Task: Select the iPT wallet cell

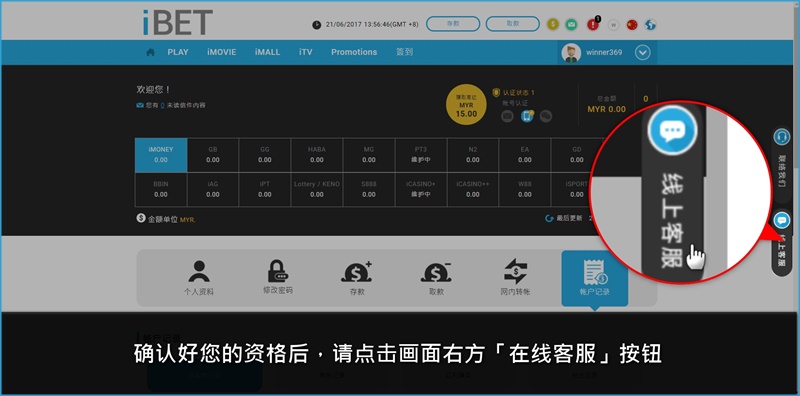Action: [x=265, y=190]
